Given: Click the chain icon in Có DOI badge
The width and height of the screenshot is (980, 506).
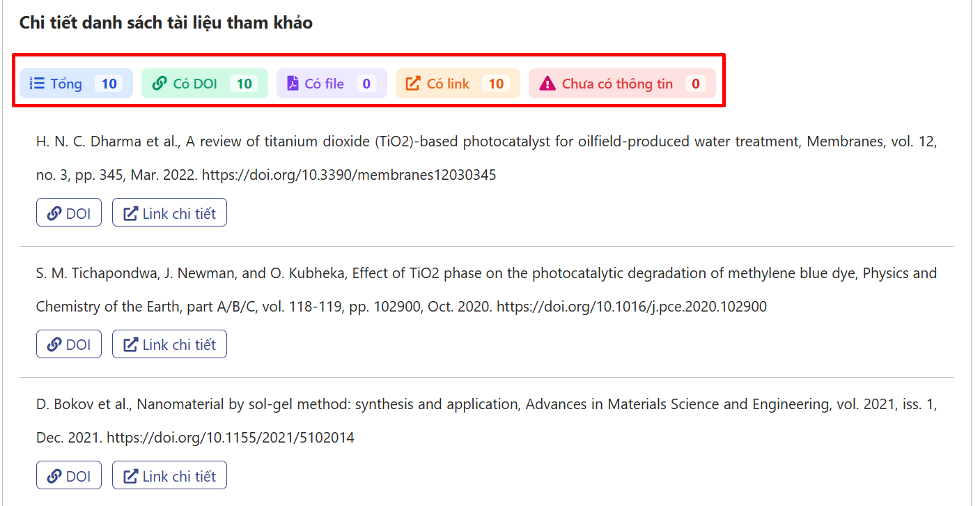Looking at the screenshot, I should click(x=160, y=84).
